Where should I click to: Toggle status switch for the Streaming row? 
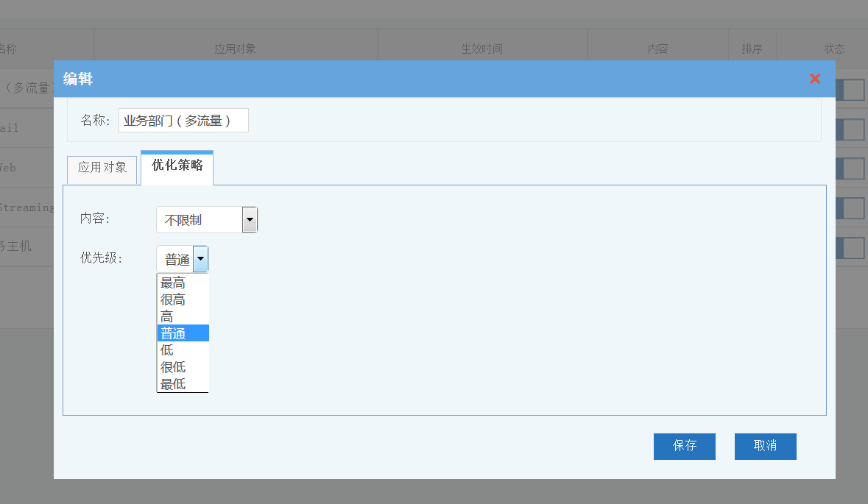click(850, 208)
